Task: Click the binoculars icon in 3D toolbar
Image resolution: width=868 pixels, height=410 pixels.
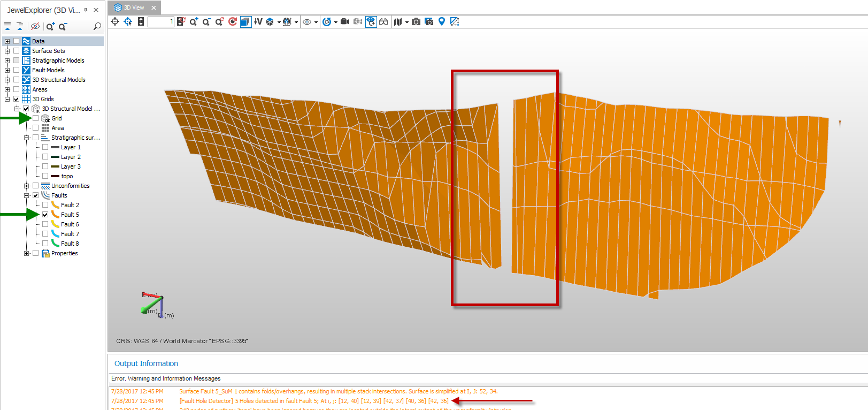Action: 383,22
